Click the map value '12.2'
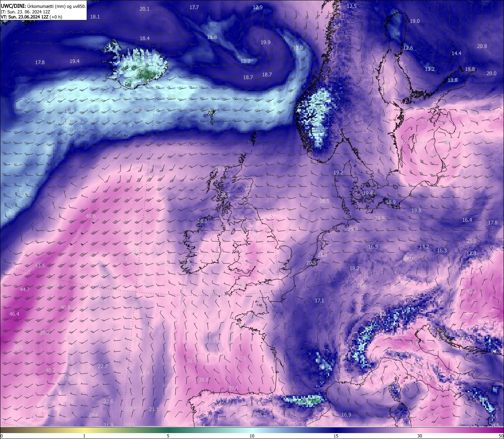Viewport: 504px width, 439px height. [245, 61]
